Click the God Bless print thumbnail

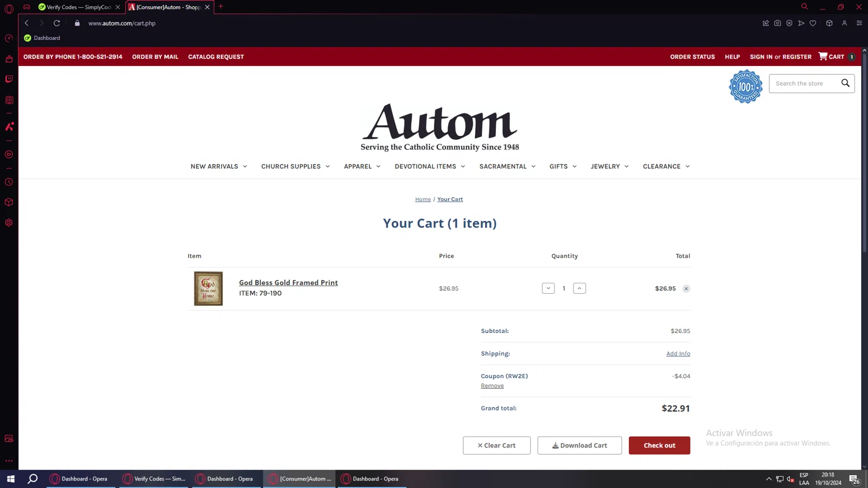pyautogui.click(x=208, y=289)
